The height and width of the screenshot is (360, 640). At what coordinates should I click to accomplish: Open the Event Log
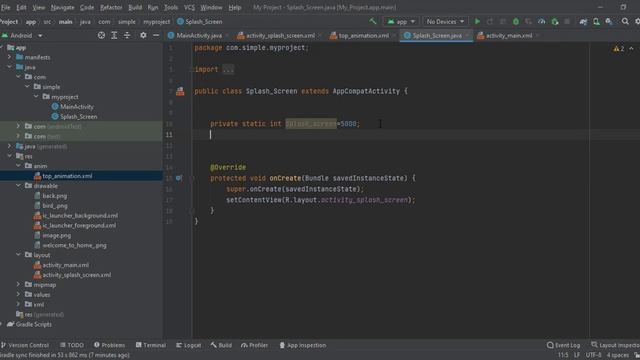click(563, 345)
